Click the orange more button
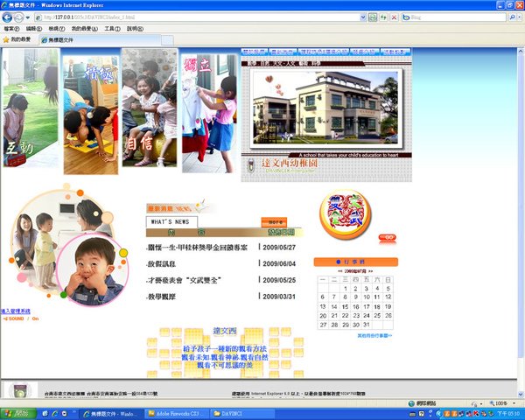 (x=274, y=222)
